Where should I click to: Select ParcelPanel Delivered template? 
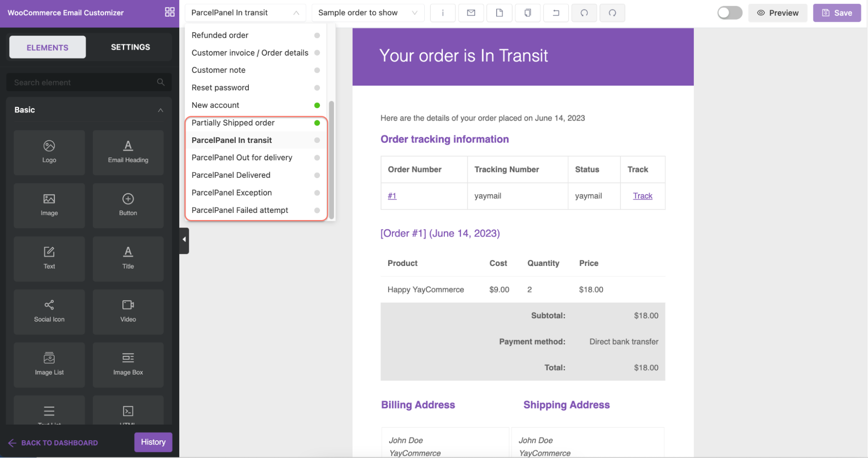click(256, 175)
